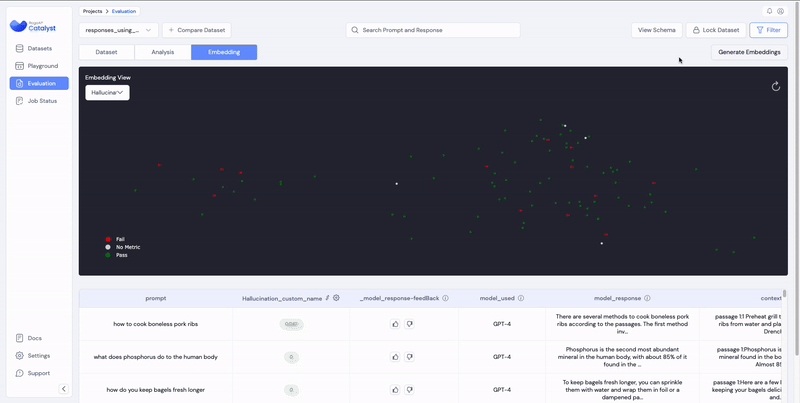Viewport: 800px width, 403px height.
Task: Thumbs down the phosphorus response
Action: [x=409, y=356]
